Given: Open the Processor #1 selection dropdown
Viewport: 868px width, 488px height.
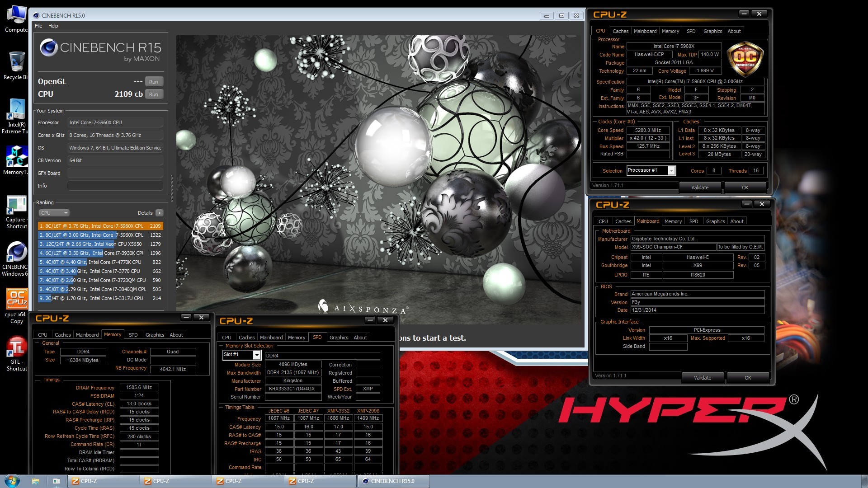Looking at the screenshot, I should tap(651, 170).
